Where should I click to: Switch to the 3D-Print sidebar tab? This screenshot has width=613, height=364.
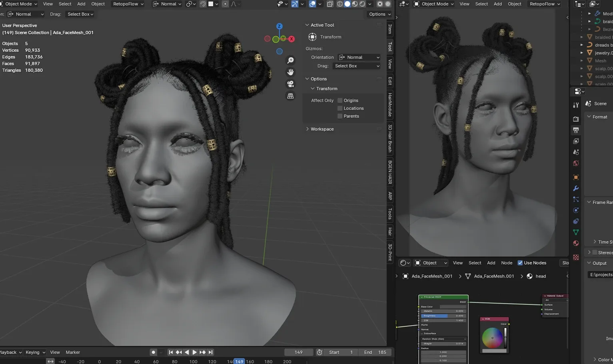(390, 252)
